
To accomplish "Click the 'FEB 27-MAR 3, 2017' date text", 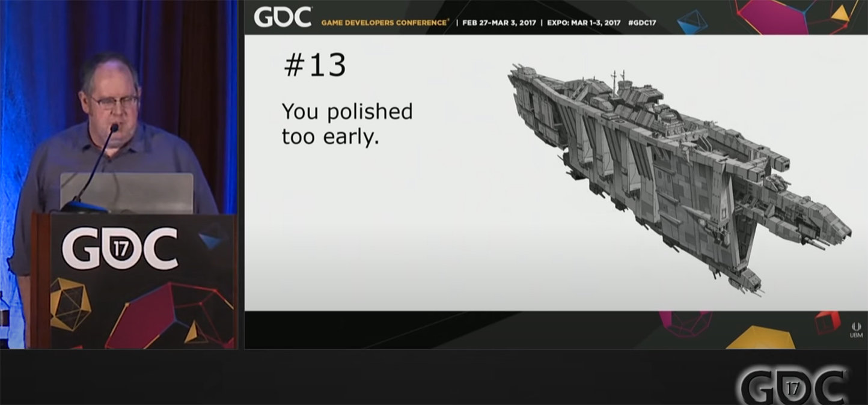I will coord(498,22).
